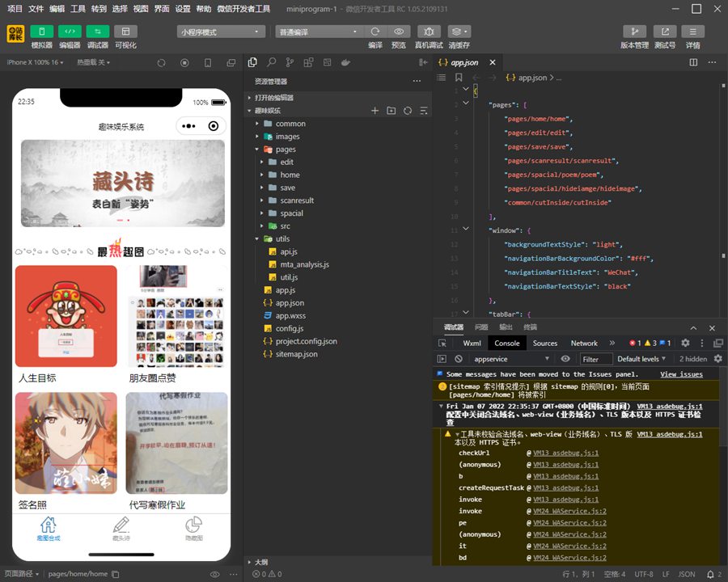This screenshot has height=582, width=728.
Task: Switch to the Network tab
Action: (x=584, y=343)
